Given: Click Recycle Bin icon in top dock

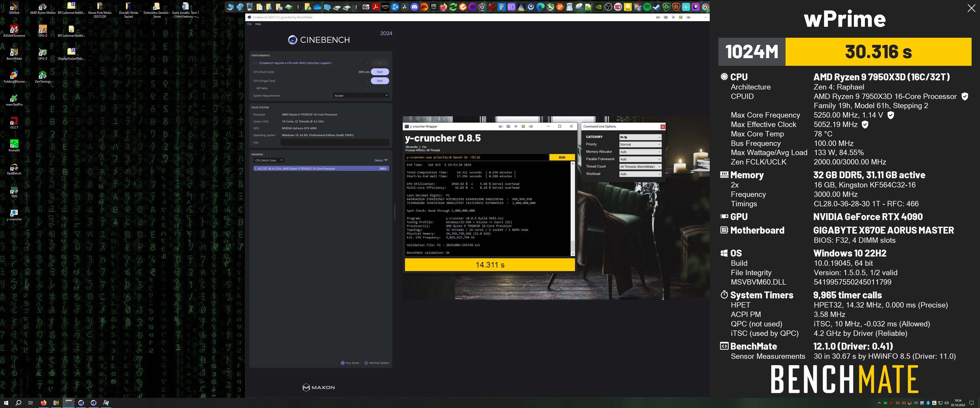Looking at the screenshot, I should [x=250, y=7].
